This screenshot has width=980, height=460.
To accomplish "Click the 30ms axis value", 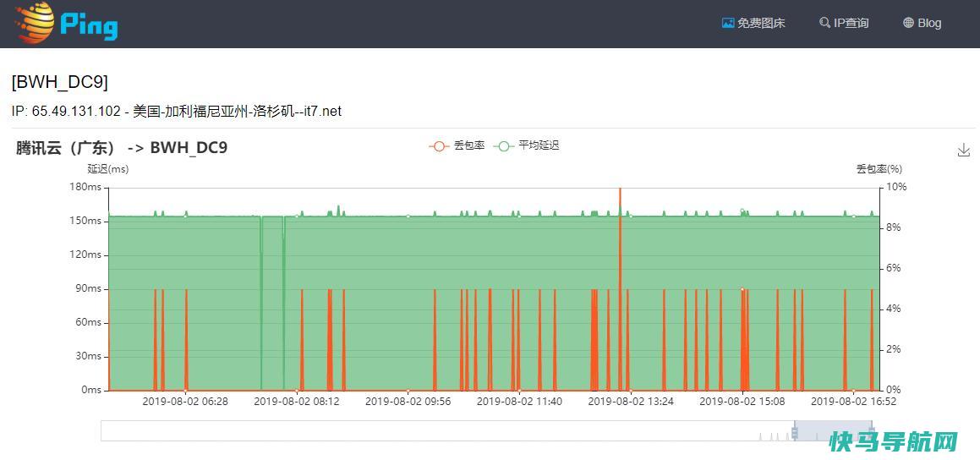I will point(87,356).
